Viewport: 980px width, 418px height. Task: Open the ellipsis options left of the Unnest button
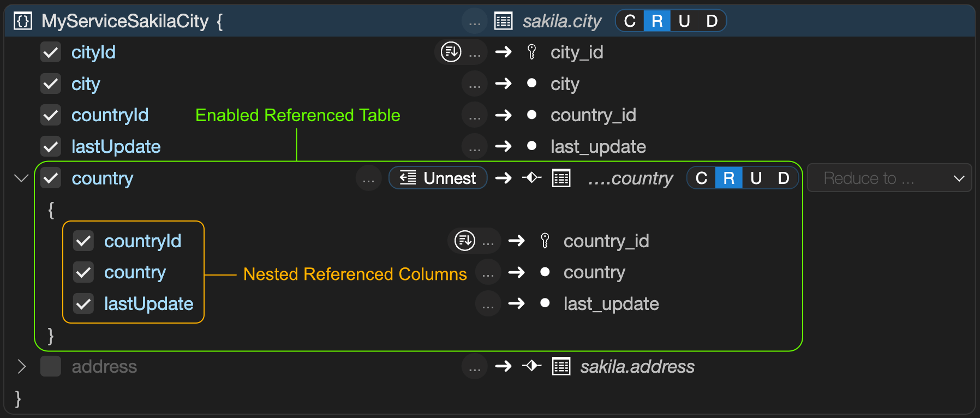click(368, 178)
